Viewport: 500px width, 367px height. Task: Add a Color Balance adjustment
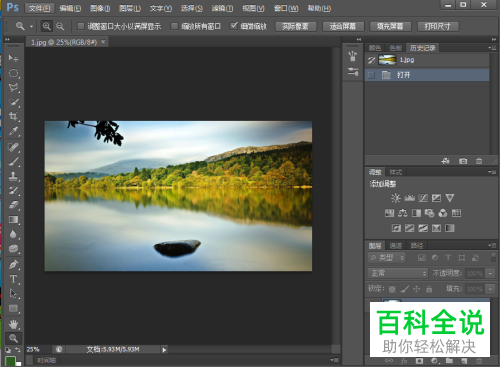pos(403,213)
